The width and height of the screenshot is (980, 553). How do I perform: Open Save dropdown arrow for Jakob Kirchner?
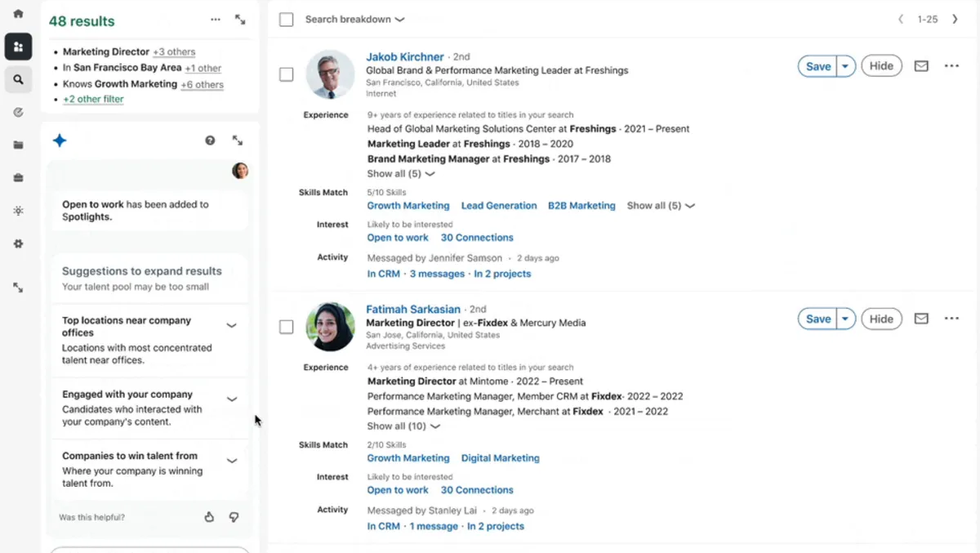(845, 67)
